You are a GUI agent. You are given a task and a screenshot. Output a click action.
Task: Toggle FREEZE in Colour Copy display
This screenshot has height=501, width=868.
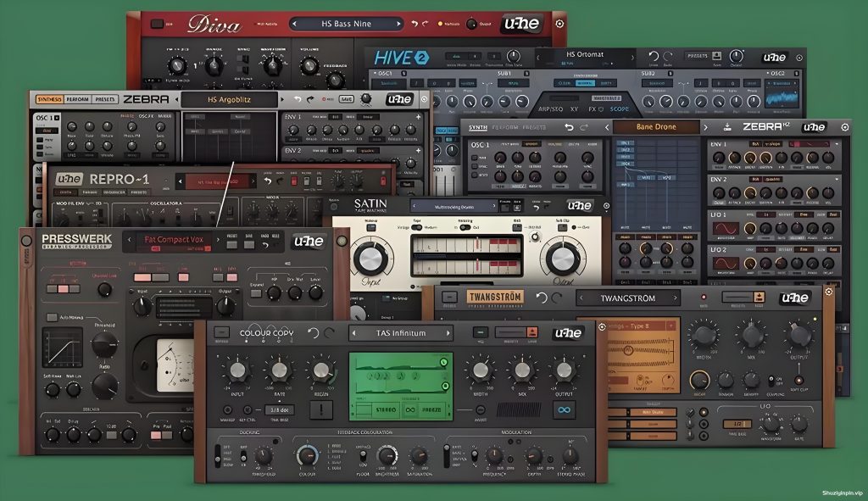[431, 410]
